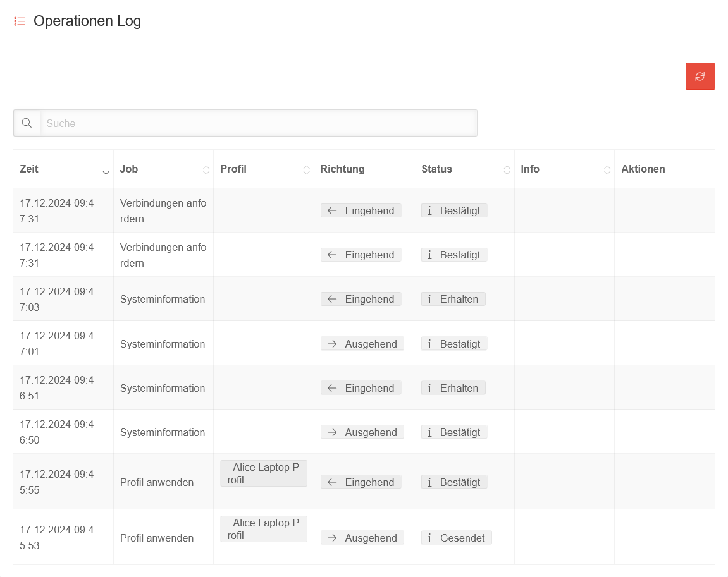Click the red refresh button
This screenshot has height=577, width=728.
tap(700, 76)
